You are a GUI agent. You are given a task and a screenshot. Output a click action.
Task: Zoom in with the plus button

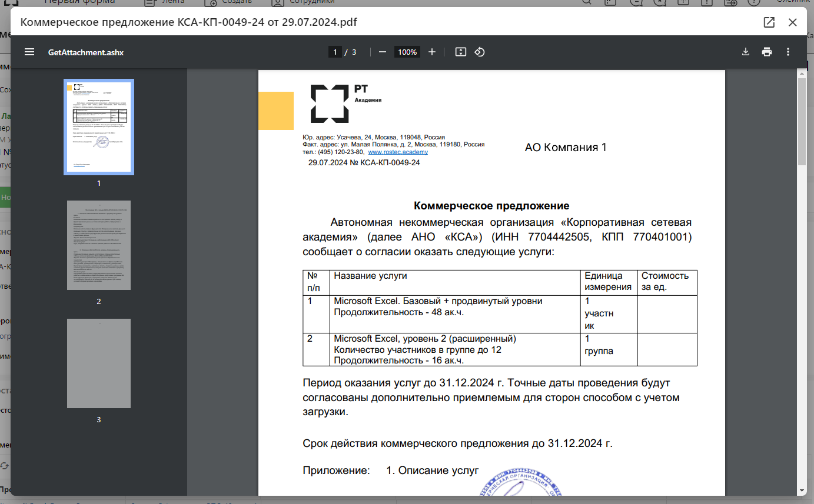pos(432,52)
